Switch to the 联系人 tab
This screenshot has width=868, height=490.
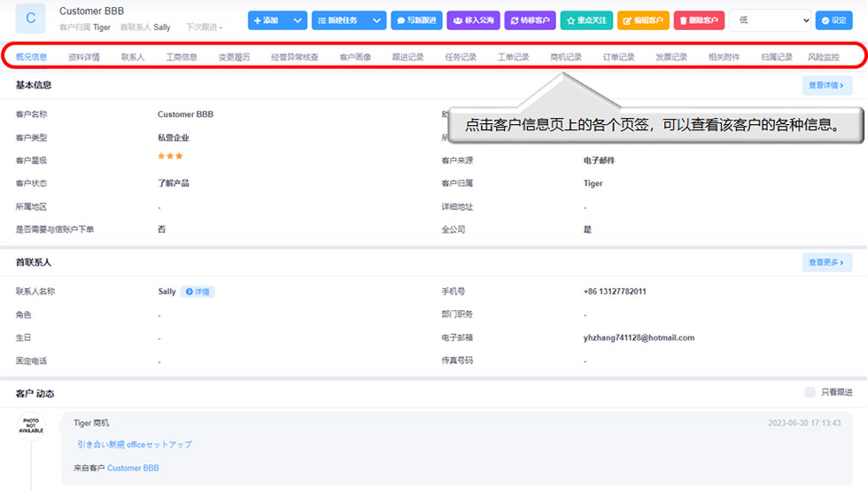(133, 58)
